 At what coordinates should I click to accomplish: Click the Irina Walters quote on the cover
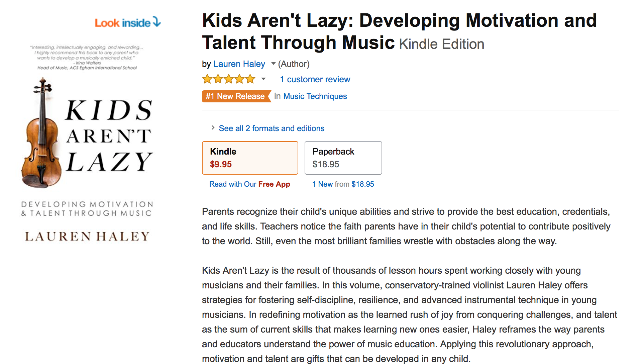click(x=87, y=58)
